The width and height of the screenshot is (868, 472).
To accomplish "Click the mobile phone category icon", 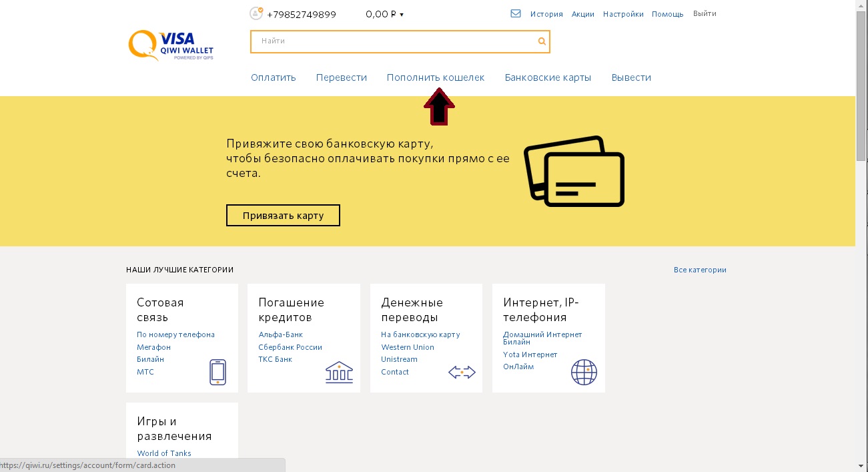I will [218, 372].
